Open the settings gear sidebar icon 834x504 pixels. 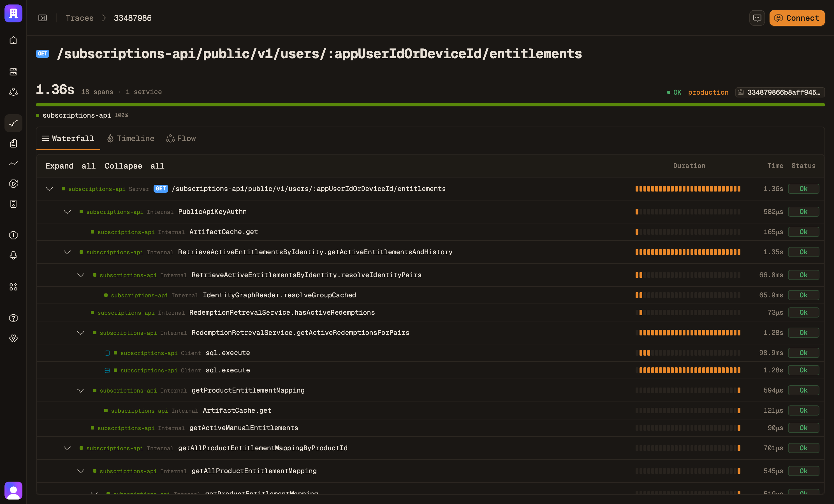coord(13,338)
